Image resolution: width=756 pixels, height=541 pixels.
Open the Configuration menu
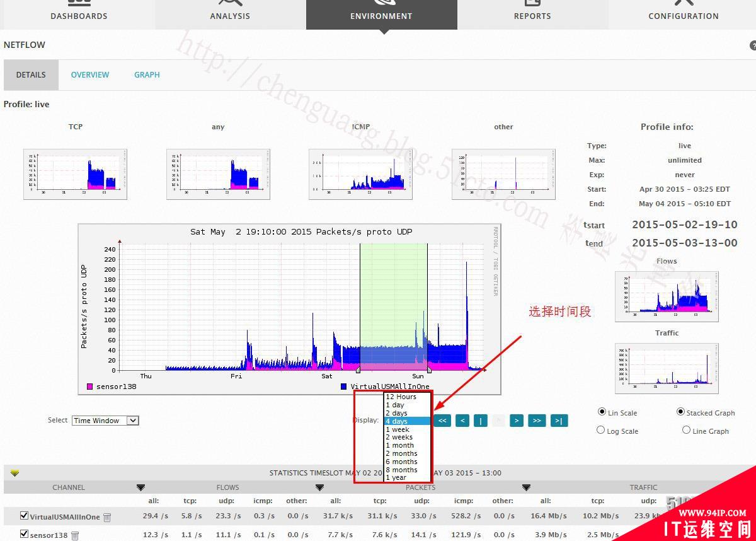[684, 15]
